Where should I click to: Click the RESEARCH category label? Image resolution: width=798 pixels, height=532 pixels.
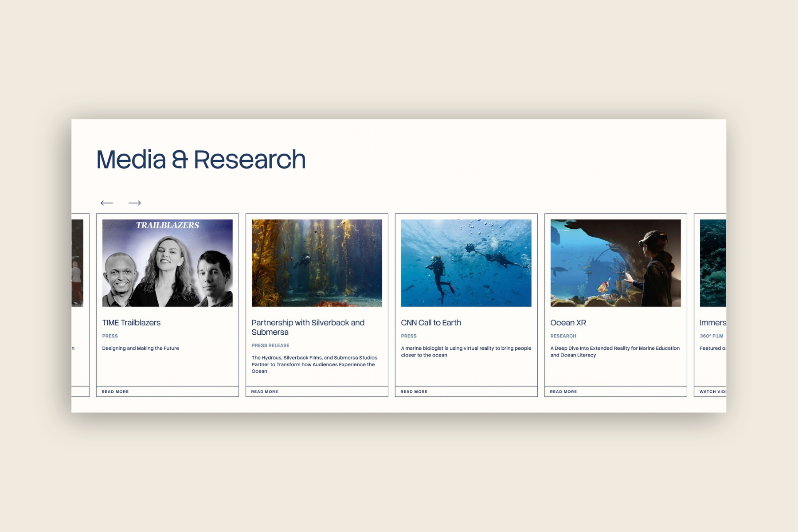[563, 336]
